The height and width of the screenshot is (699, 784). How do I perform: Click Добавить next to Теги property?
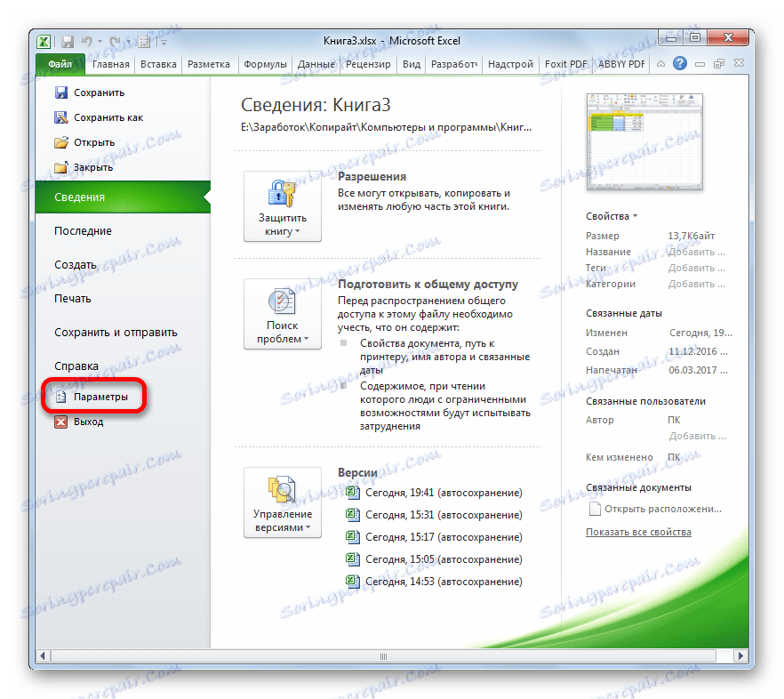tap(697, 268)
